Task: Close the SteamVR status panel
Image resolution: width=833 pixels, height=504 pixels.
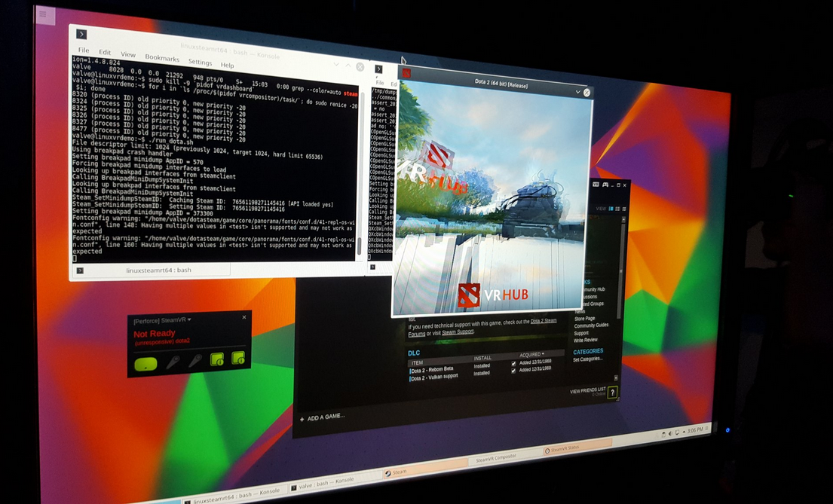Action: coord(243,317)
